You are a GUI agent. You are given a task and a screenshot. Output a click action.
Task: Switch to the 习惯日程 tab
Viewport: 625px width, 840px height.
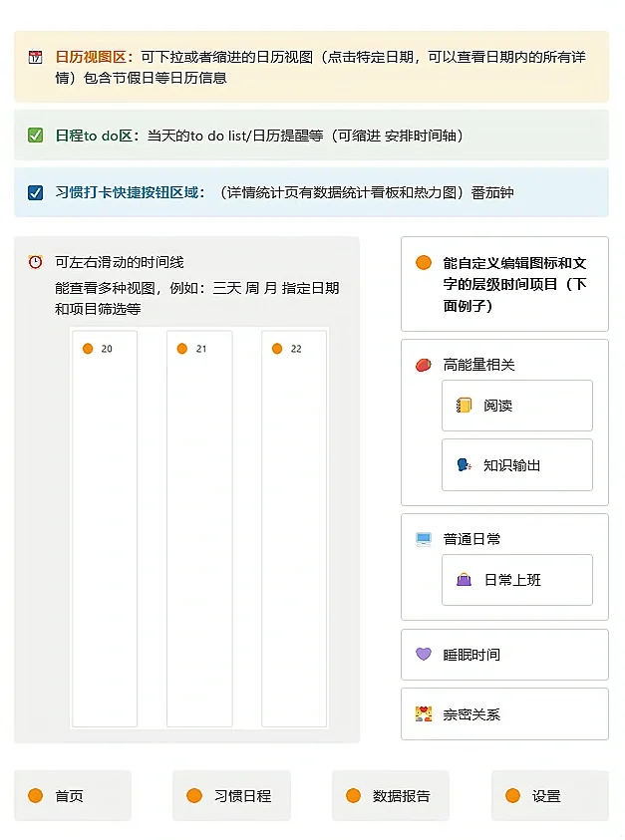(x=231, y=795)
